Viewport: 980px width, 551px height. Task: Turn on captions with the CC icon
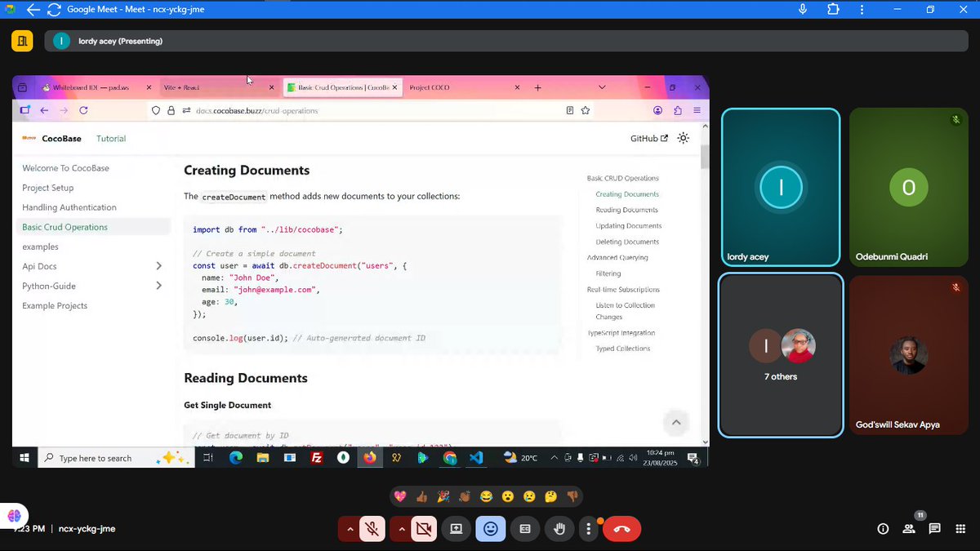click(525, 529)
